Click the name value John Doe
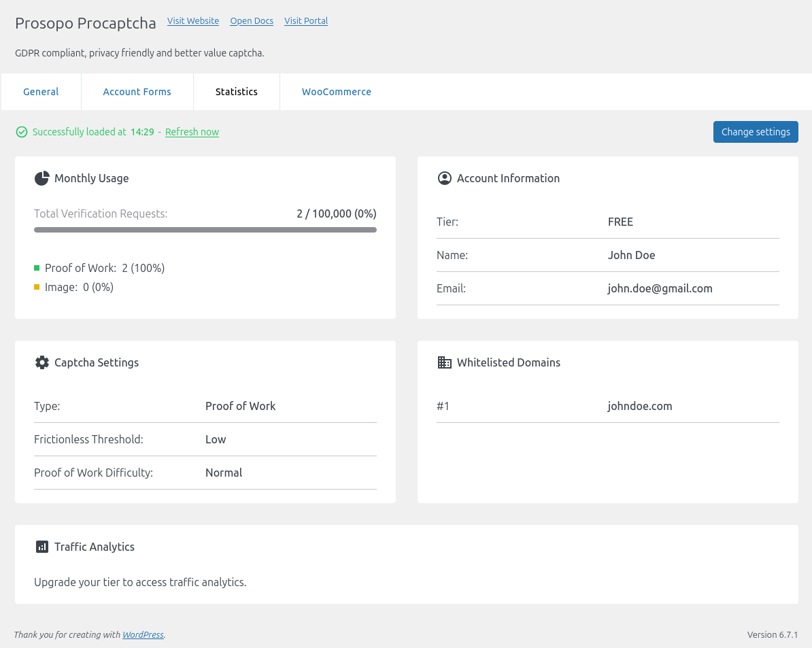The width and height of the screenshot is (812, 648). point(631,255)
